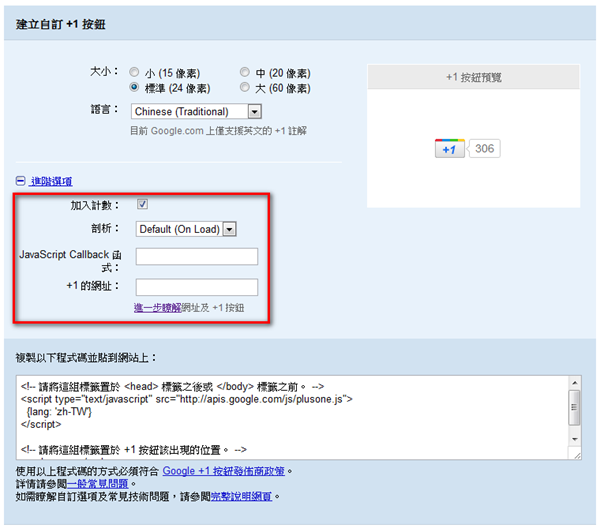Click the code box scroll down arrow
The height and width of the screenshot is (532, 600).
click(x=575, y=439)
